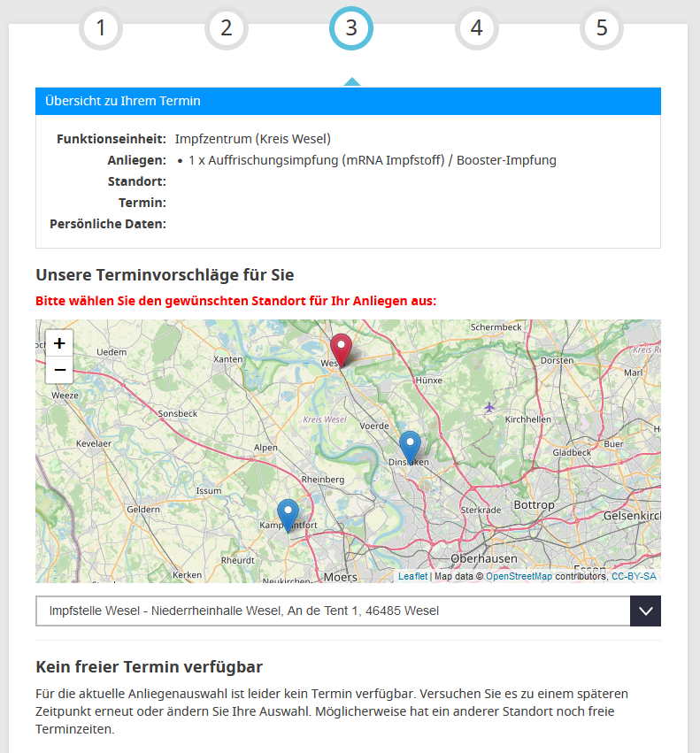Click the Marl label on the map
Viewport: 700px width, 753px height.
634,373
